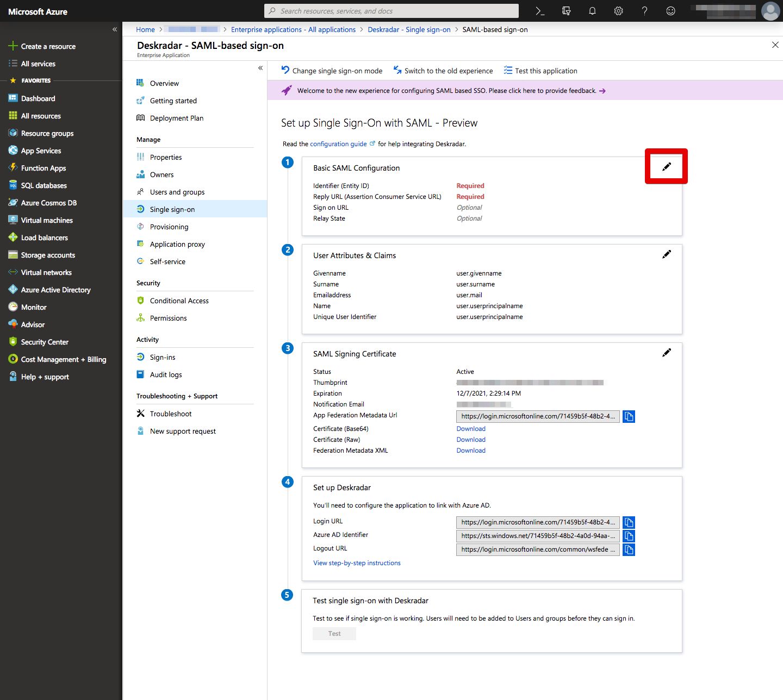Send feedback via smiley icon
The width and height of the screenshot is (783, 700).
pyautogui.click(x=670, y=11)
